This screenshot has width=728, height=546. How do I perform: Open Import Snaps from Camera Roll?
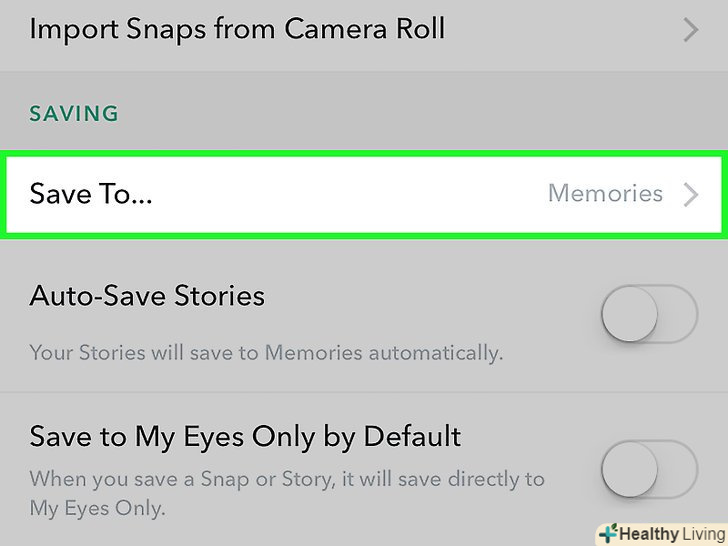pos(236,29)
